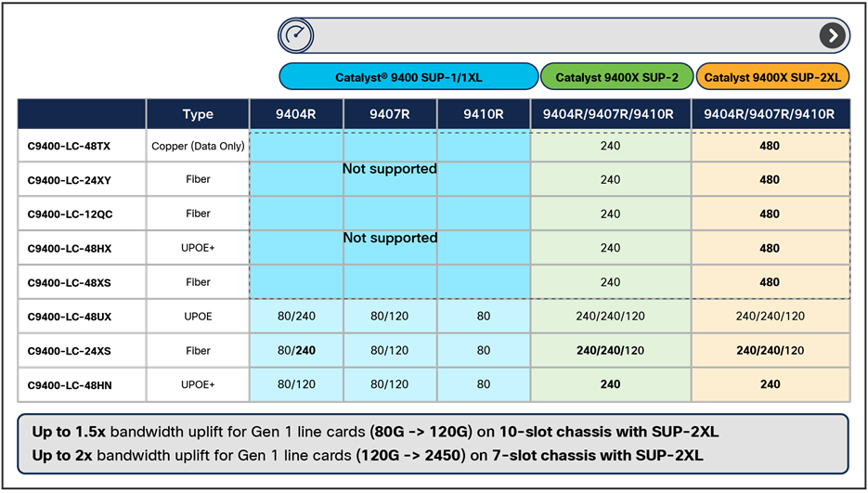The image size is (868, 493).
Task: Click SUP-2XL 240/240/120 for C9400-LC-24XS
Action: coord(770,351)
